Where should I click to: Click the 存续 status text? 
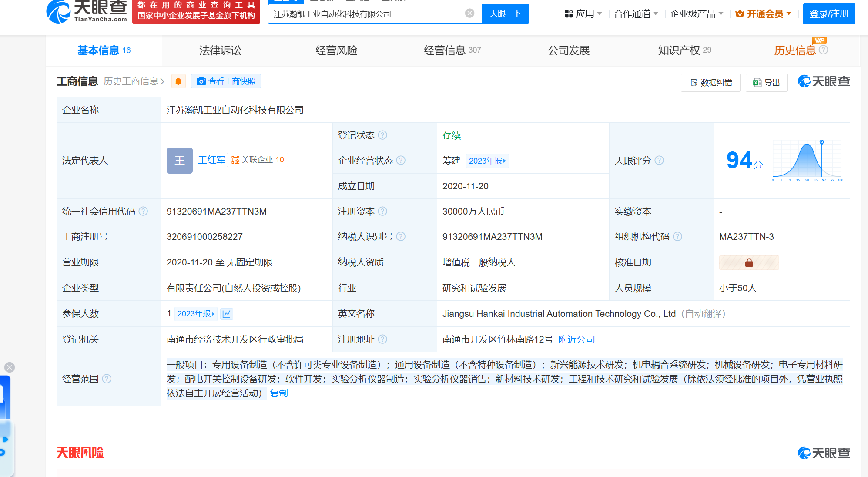click(x=451, y=135)
